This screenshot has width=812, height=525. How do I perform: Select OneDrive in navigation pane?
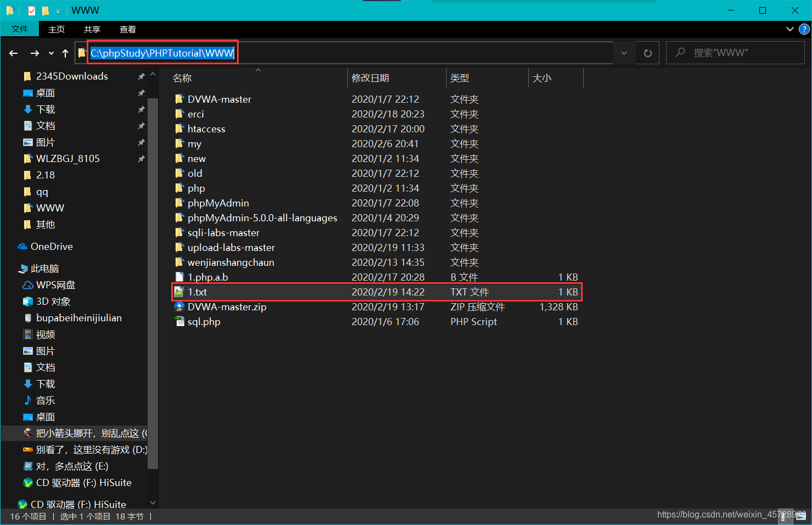(x=52, y=247)
